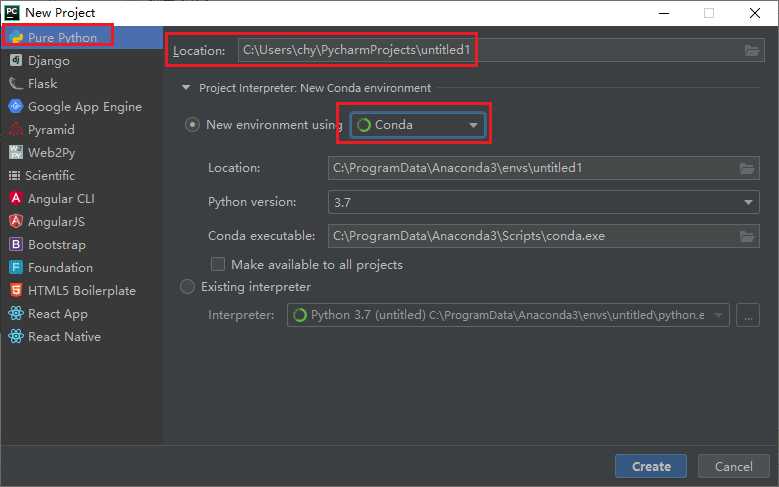Image resolution: width=779 pixels, height=487 pixels.
Task: Click the Foundation F icon
Action: 16,267
